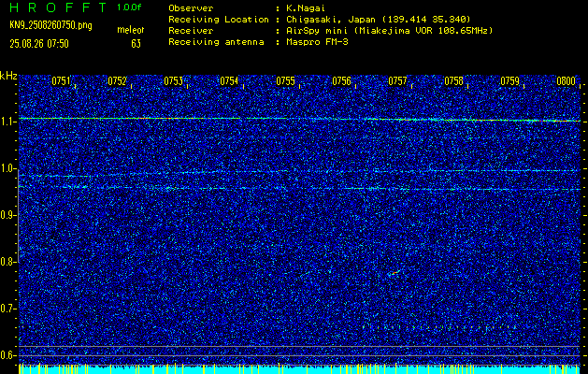
Task: Click the HROFFT title text
Action: (x=59, y=7)
